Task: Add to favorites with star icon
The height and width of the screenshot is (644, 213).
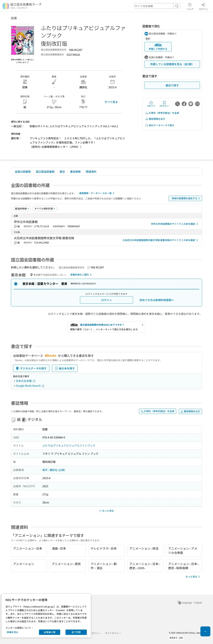Action: (x=151, y=104)
